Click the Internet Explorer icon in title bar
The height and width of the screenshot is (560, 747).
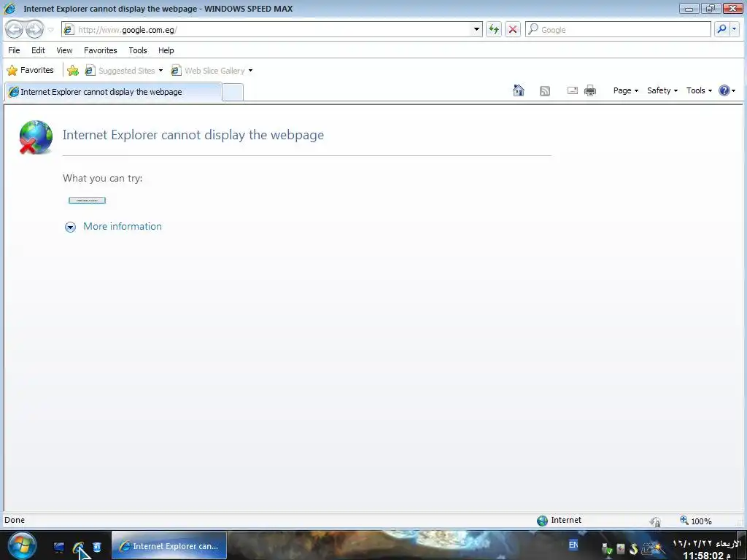tap(9, 9)
